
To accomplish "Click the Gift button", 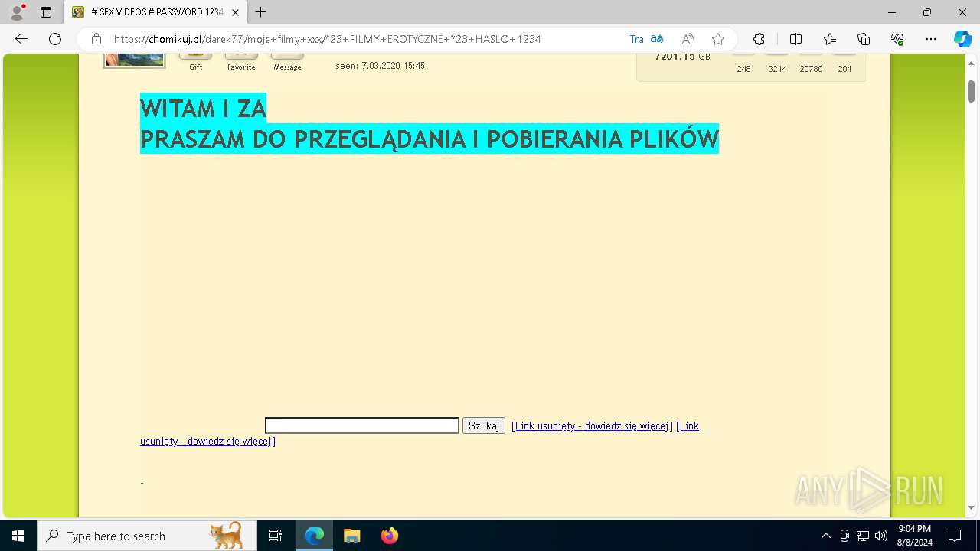I will 196,61.
